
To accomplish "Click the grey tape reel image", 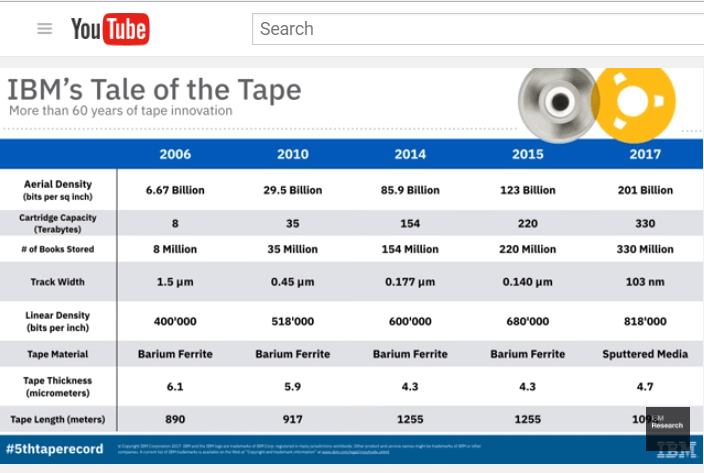I will point(556,103).
